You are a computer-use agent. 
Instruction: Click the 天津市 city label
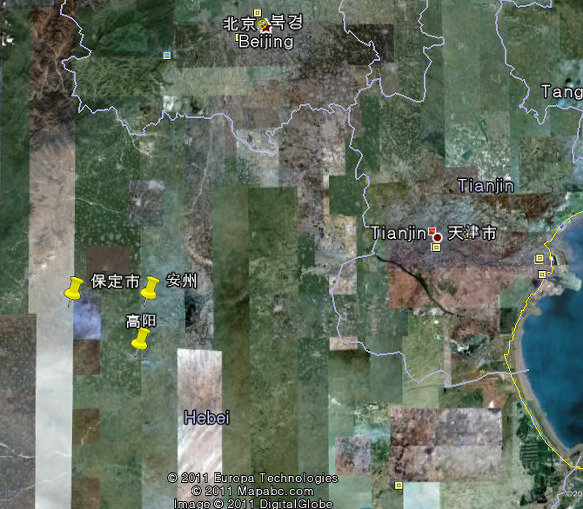tap(472, 233)
